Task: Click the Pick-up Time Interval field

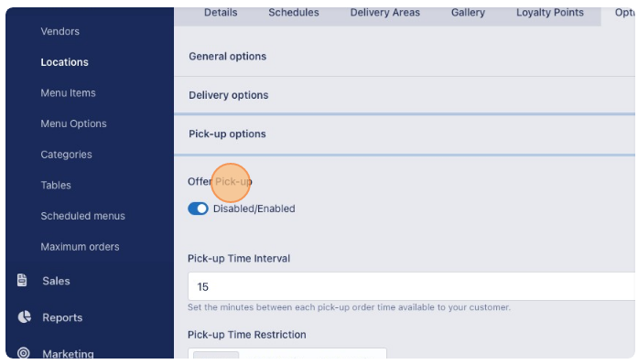Action: [411, 287]
